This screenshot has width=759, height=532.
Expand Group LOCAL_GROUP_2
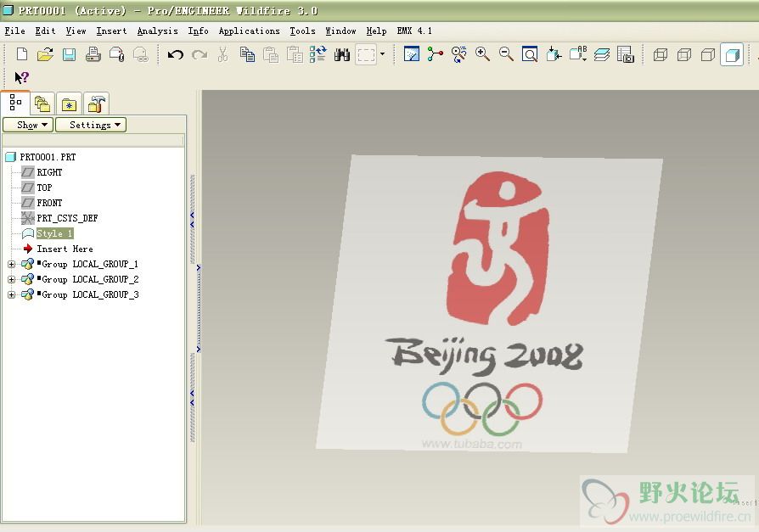click(x=11, y=279)
